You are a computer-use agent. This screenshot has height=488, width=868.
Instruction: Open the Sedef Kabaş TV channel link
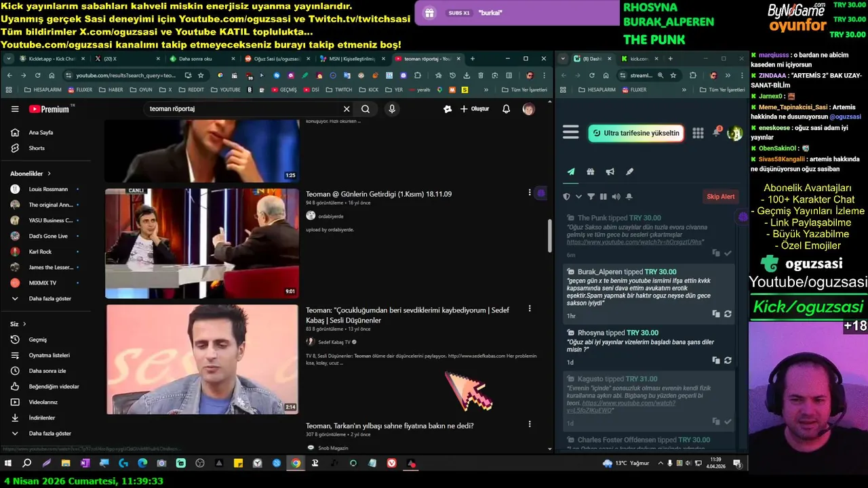(x=334, y=342)
